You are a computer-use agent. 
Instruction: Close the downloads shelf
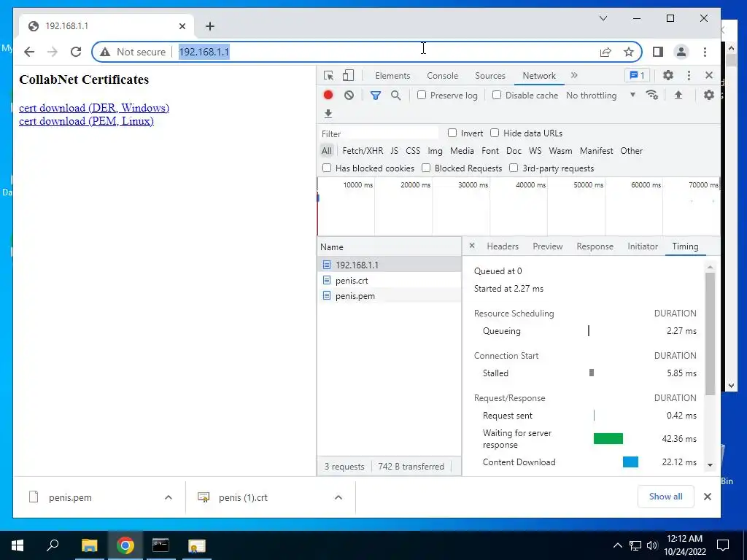click(x=708, y=497)
